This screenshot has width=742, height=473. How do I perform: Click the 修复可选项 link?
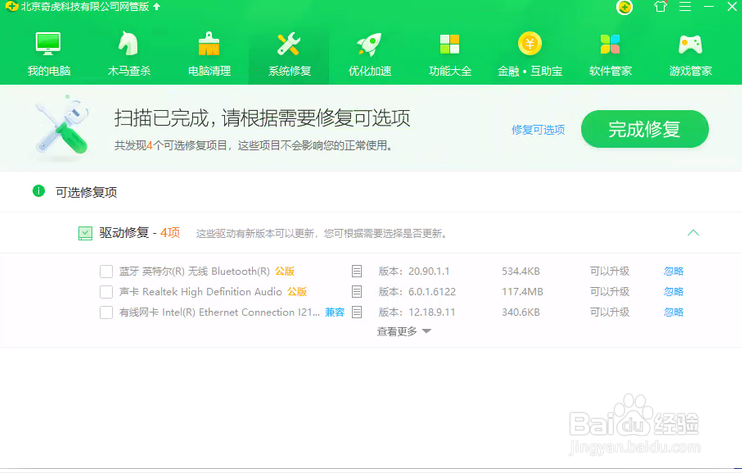point(538,130)
